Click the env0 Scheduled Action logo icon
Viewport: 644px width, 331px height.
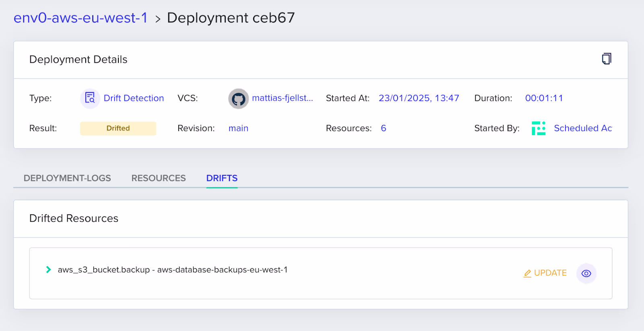[x=539, y=128]
